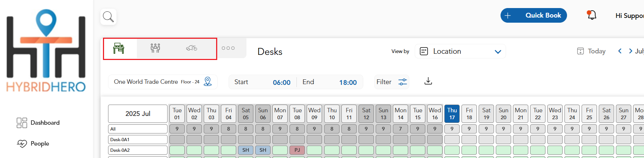Open One World Trade Centre floor selector
Image resolution: width=644 pixels, height=158 pixels.
(x=156, y=82)
